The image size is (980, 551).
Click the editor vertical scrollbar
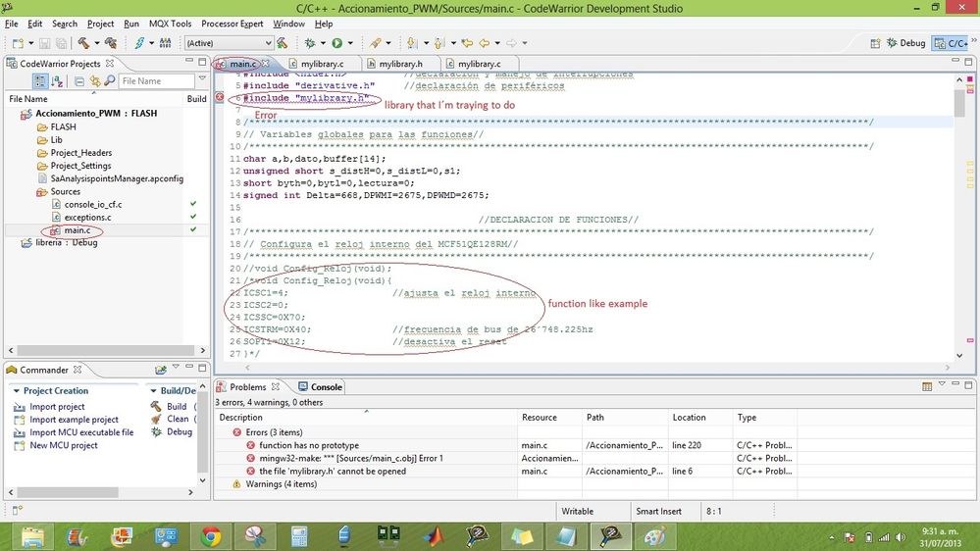[x=959, y=102]
